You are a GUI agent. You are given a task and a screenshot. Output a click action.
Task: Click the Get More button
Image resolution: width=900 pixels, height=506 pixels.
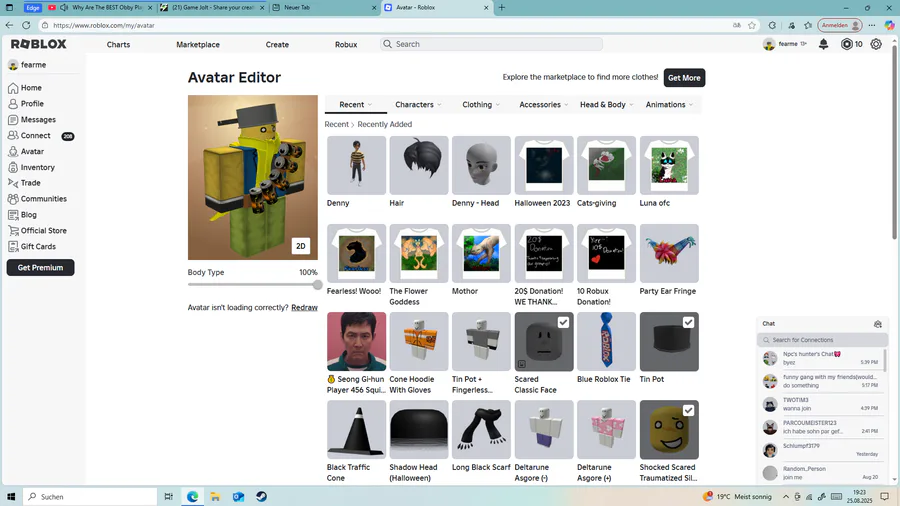click(x=684, y=77)
